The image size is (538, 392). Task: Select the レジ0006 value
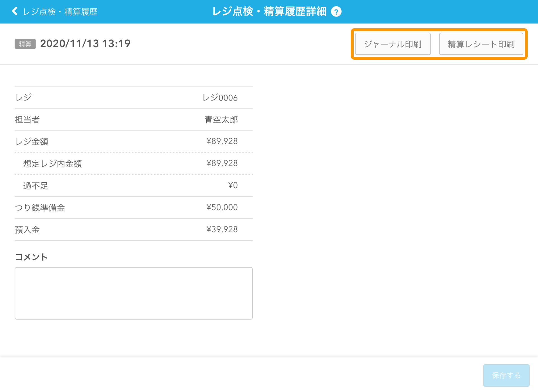click(x=220, y=97)
